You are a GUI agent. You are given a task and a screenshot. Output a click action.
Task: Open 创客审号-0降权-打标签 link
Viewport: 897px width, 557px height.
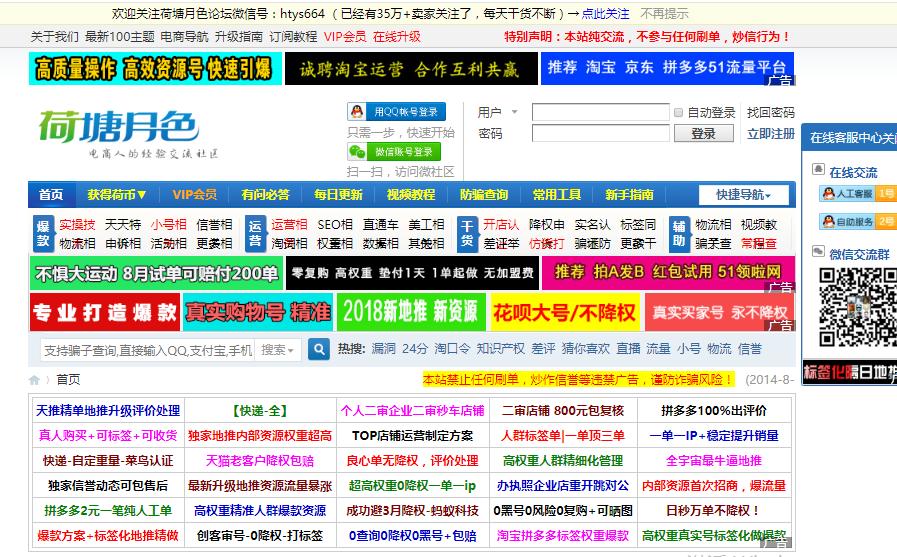coord(260,536)
